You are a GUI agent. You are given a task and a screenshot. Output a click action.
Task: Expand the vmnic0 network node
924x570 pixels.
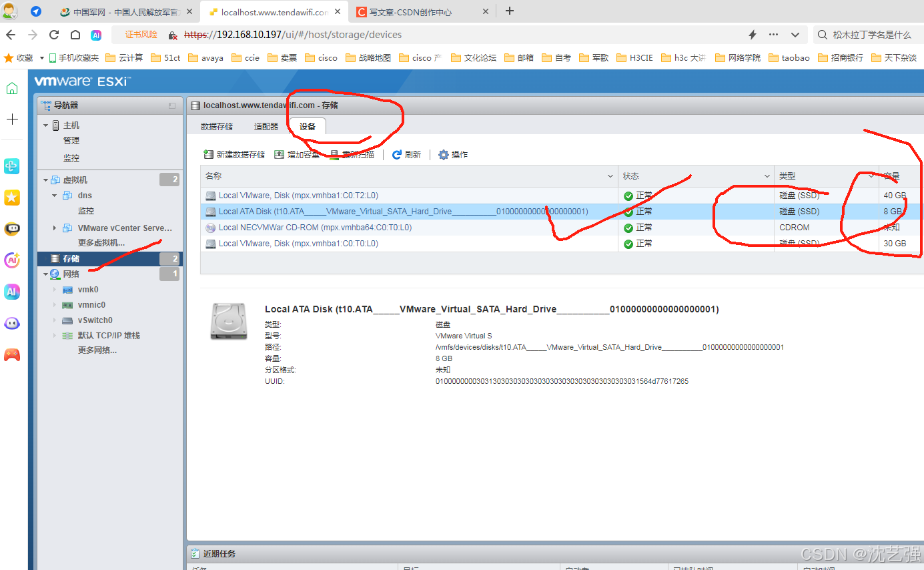55,305
